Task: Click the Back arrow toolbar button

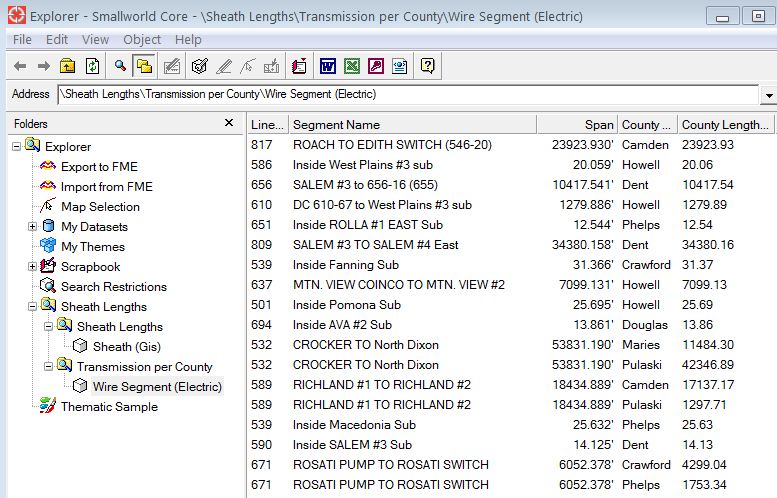Action: [x=20, y=66]
